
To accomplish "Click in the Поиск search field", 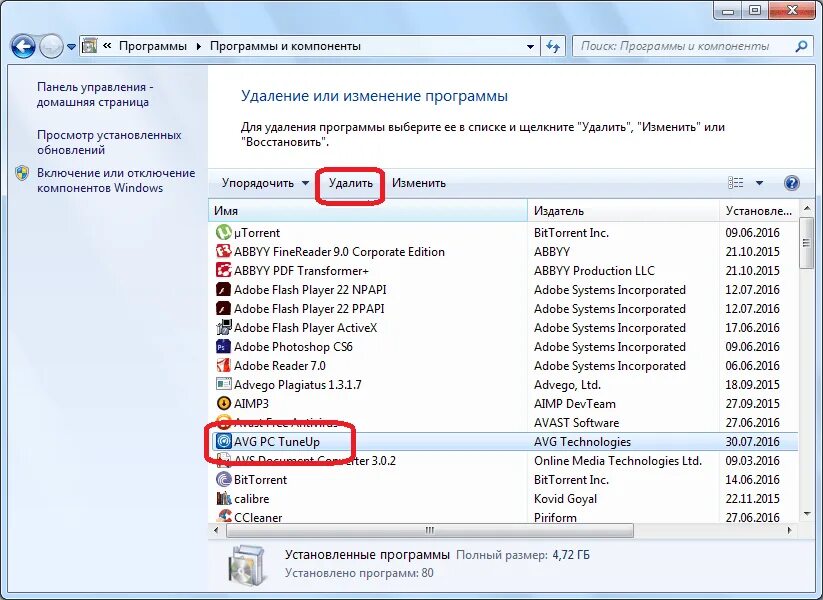I will coord(682,46).
